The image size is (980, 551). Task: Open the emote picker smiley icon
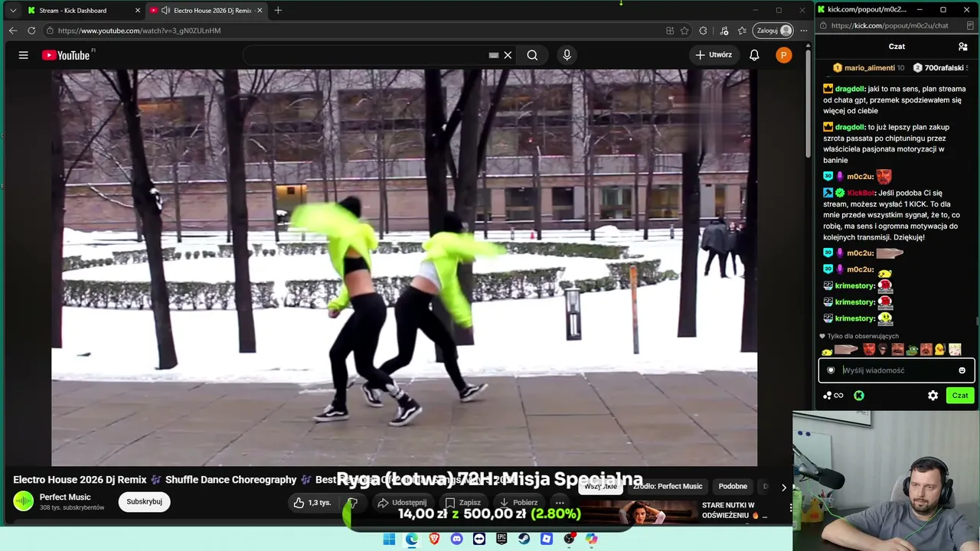(x=962, y=370)
